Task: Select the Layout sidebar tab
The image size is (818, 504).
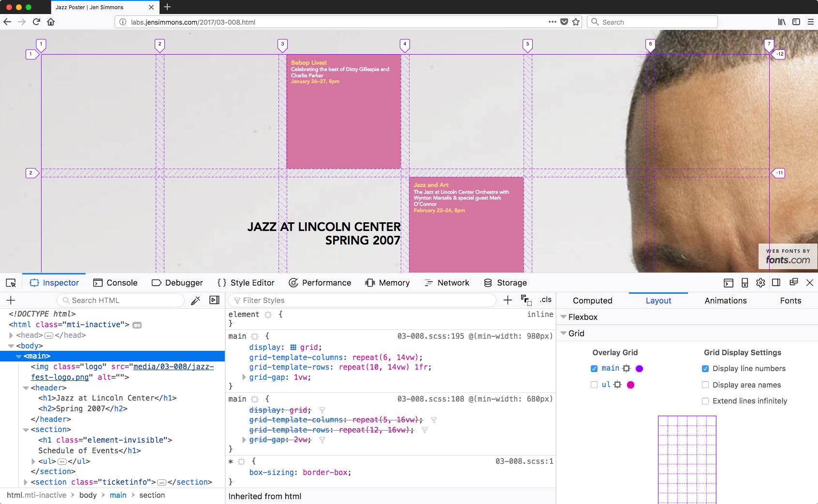Action: [658, 301]
